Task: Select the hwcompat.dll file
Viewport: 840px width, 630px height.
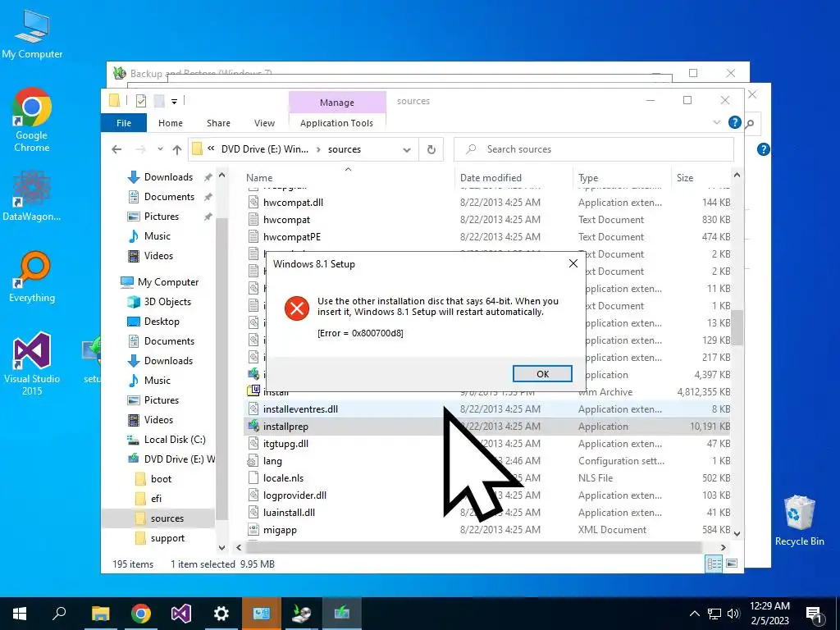Action: (293, 203)
